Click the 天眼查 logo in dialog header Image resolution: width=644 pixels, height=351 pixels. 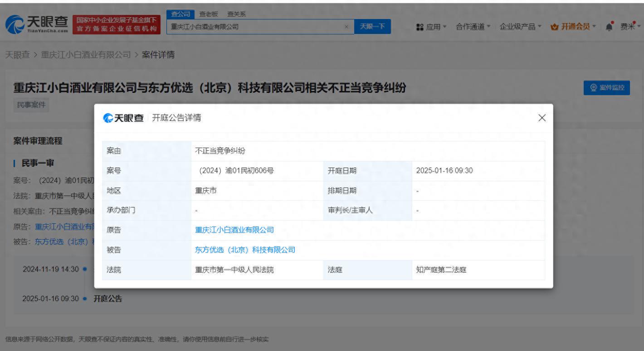[123, 118]
